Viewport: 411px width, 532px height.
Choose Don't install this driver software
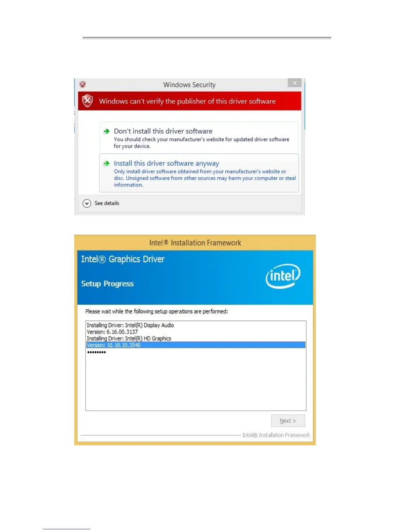coord(199,138)
